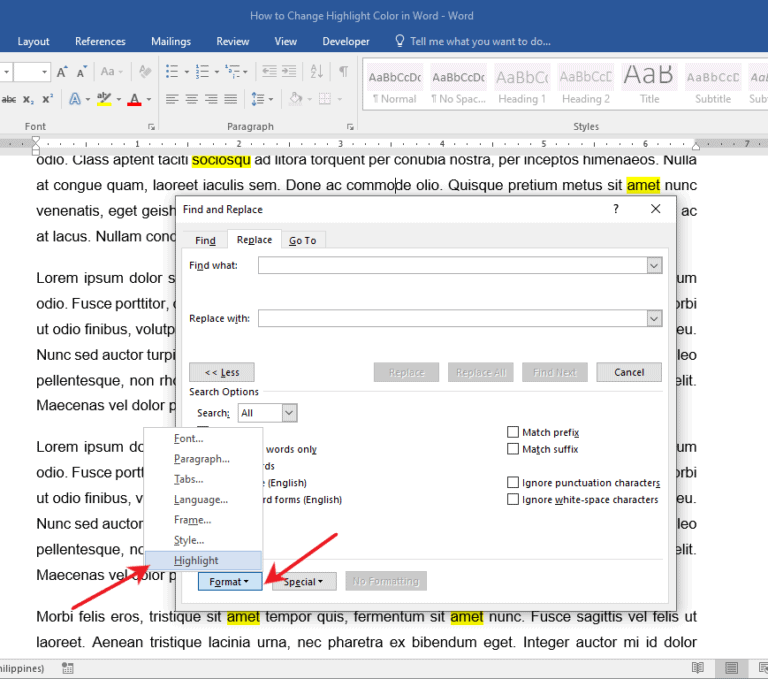Switch to the Go To tab

pos(303,241)
